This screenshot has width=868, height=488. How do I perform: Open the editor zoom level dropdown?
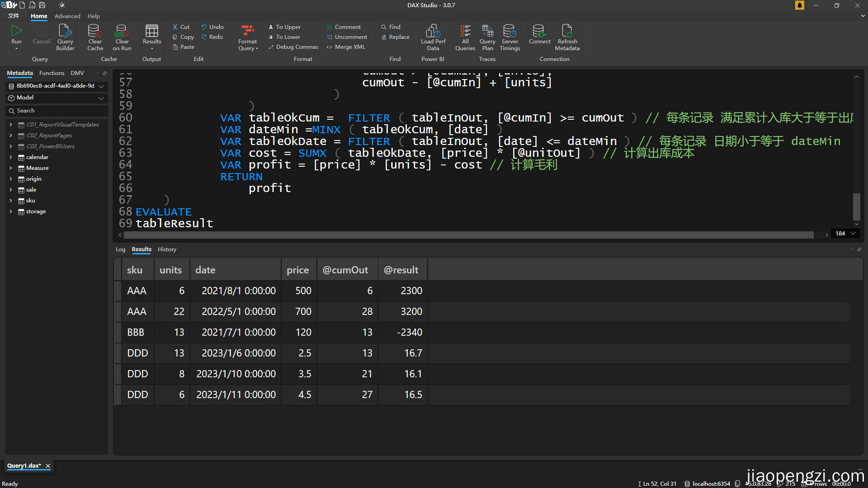pos(853,234)
